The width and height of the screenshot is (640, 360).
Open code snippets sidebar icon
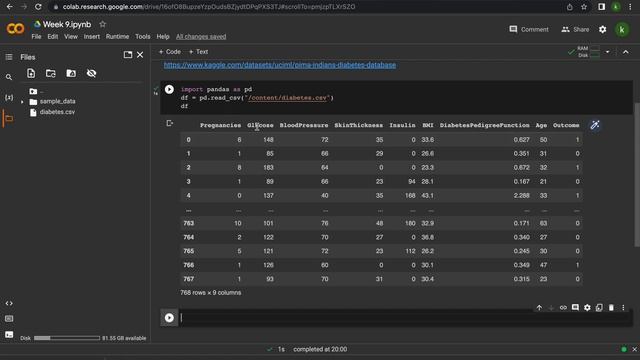click(x=9, y=303)
